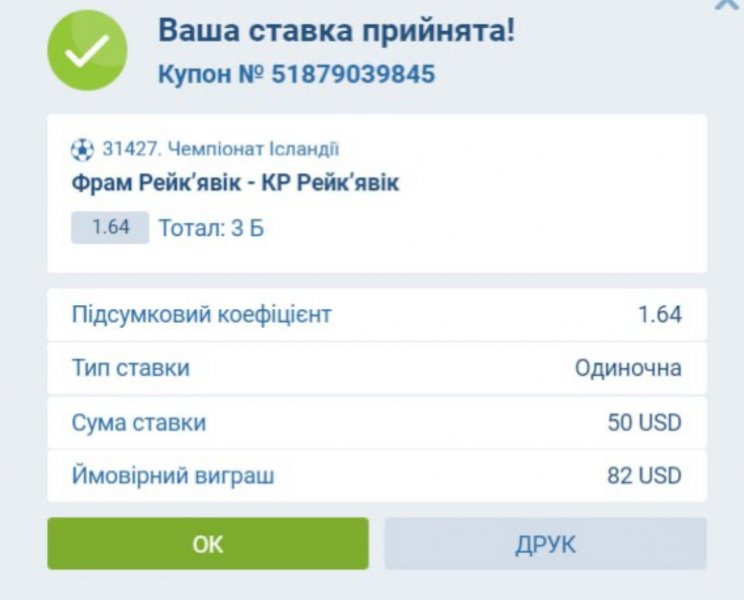Click the "Ваша ставка прийнята!" heading
Image resolution: width=744 pixels, height=600 pixels.
click(x=337, y=31)
